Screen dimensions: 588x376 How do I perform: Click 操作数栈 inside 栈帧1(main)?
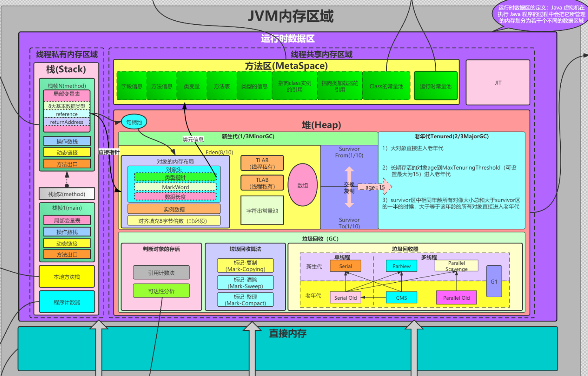point(67,232)
